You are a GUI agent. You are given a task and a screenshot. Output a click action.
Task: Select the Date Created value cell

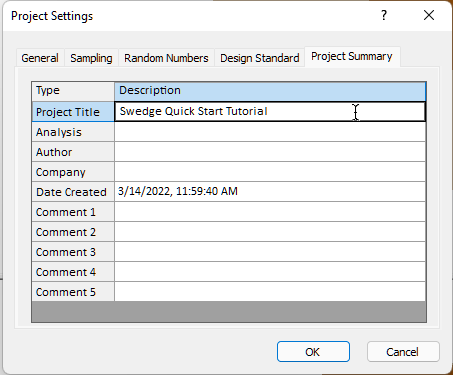[270, 192]
